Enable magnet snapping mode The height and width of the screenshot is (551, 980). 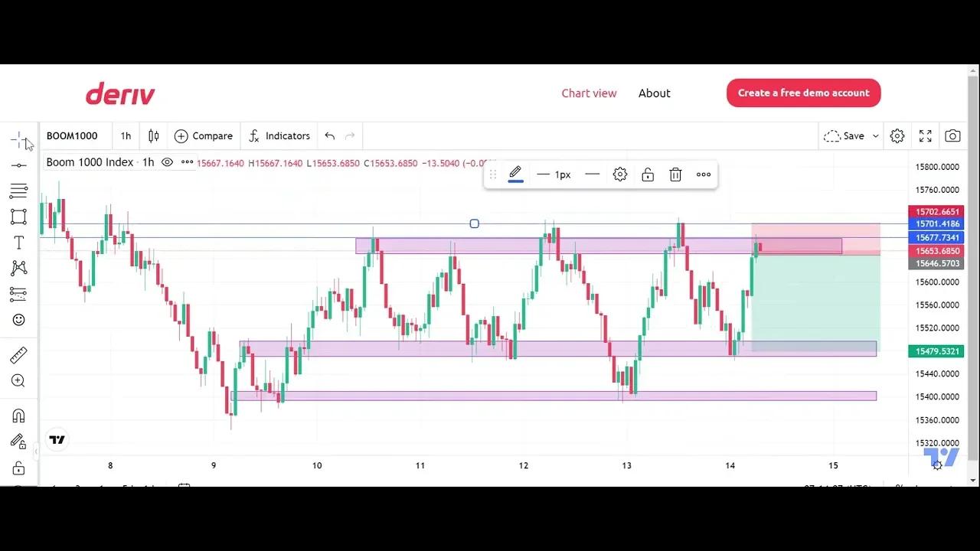(x=19, y=414)
